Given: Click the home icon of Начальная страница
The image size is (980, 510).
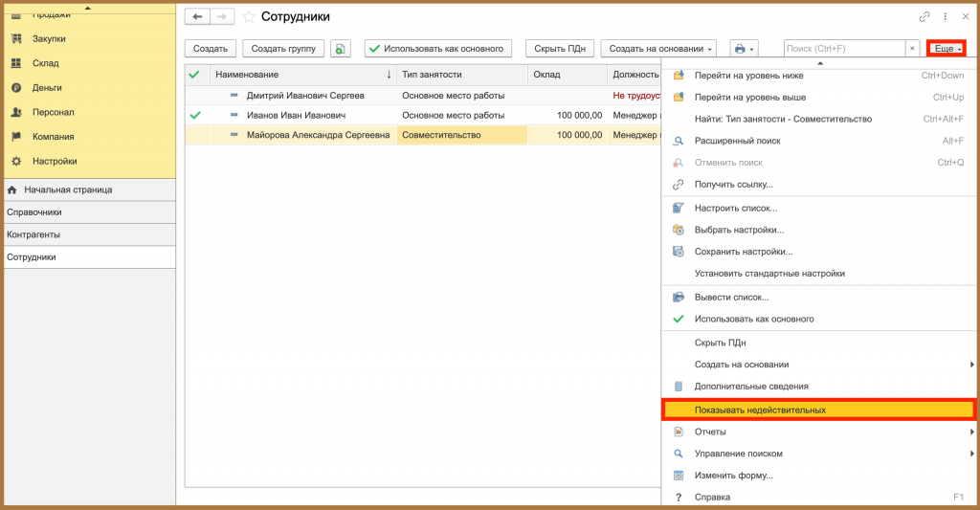Looking at the screenshot, I should click(x=11, y=189).
